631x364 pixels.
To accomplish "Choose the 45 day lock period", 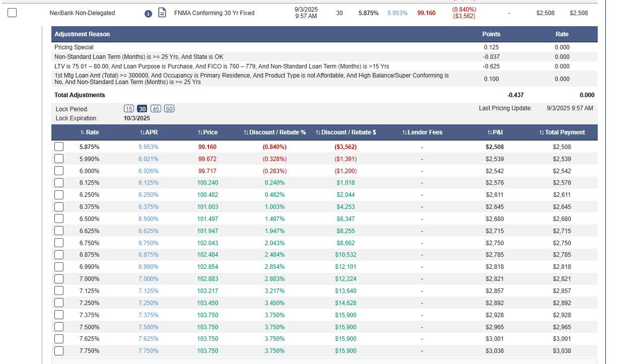I will point(156,109).
